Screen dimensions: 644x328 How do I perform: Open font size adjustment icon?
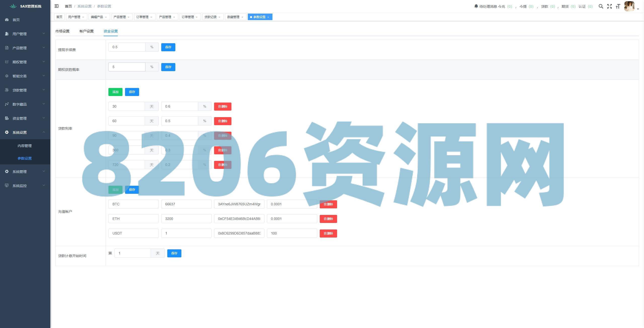pos(618,6)
